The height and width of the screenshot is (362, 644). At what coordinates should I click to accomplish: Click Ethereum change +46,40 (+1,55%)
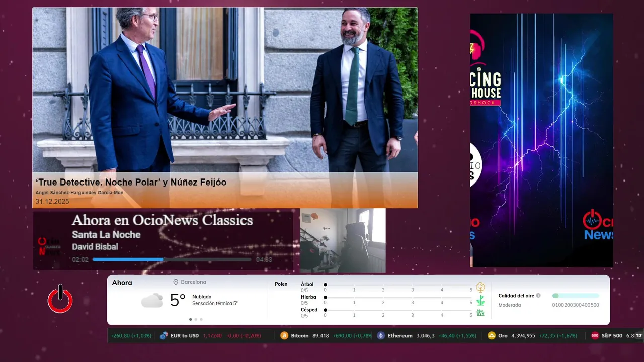point(457,336)
